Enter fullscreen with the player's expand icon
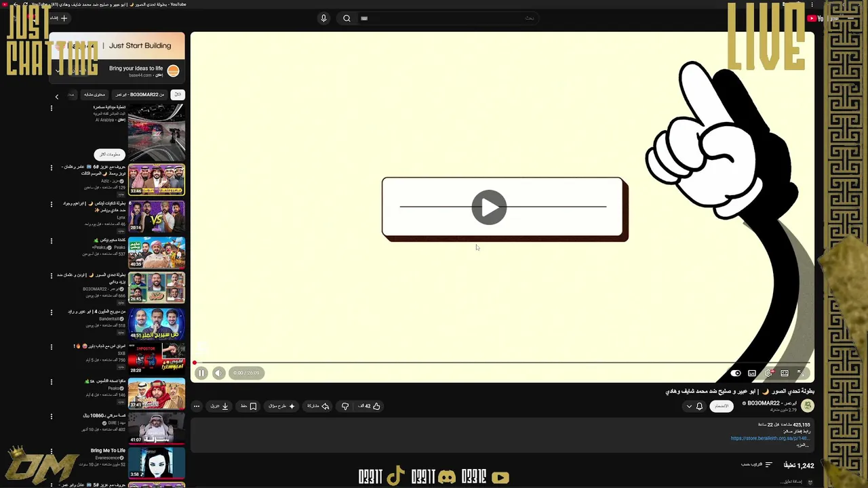 [800, 373]
